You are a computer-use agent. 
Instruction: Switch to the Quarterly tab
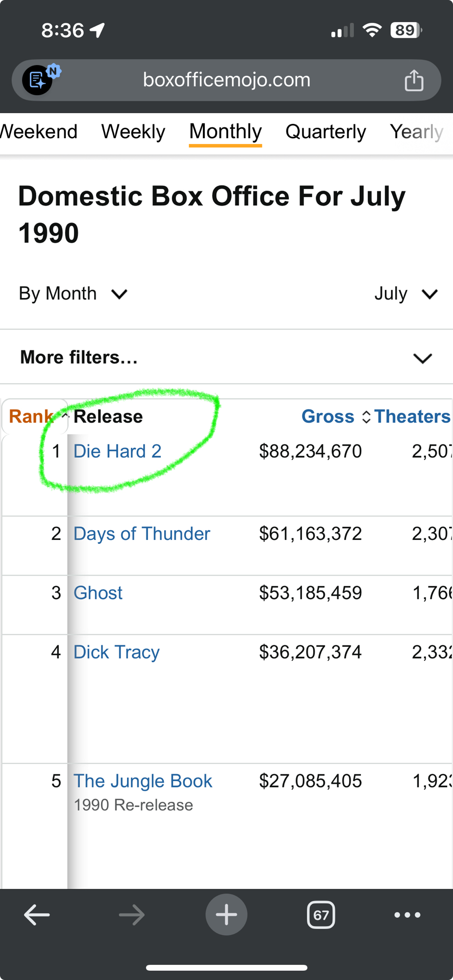(326, 132)
